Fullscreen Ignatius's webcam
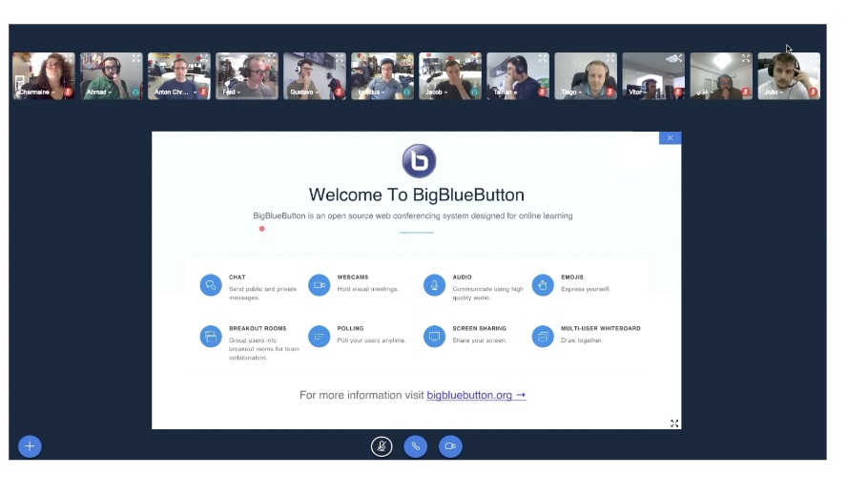 click(407, 58)
